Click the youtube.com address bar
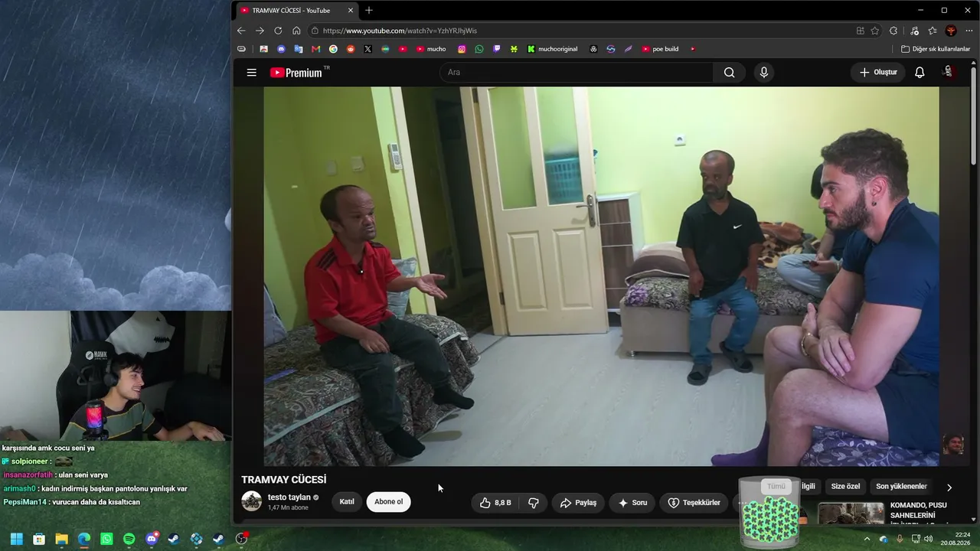The image size is (980, 551). 582,31
